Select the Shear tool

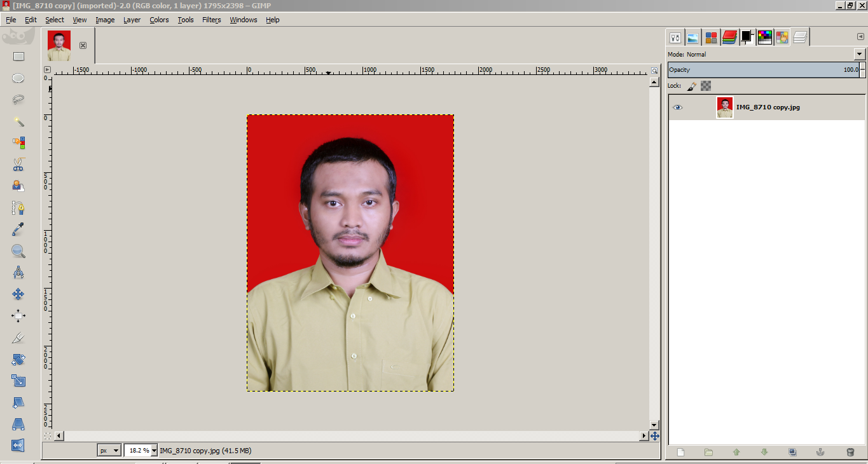click(18, 402)
